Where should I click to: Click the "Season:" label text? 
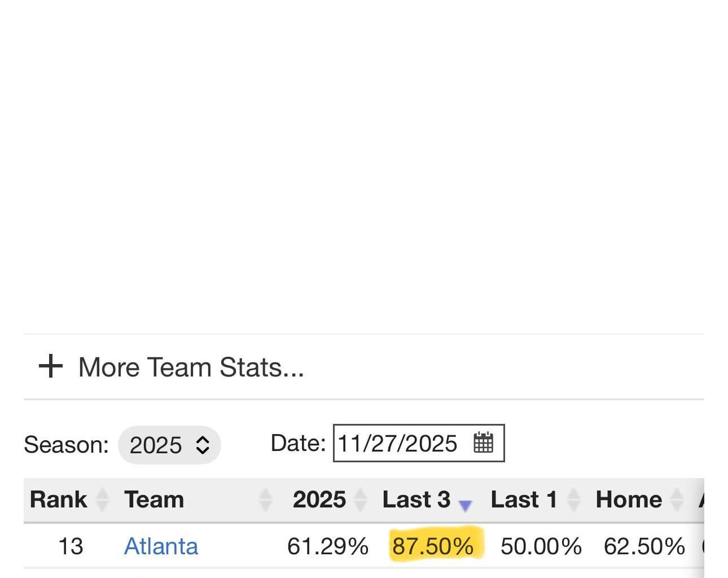click(x=66, y=445)
